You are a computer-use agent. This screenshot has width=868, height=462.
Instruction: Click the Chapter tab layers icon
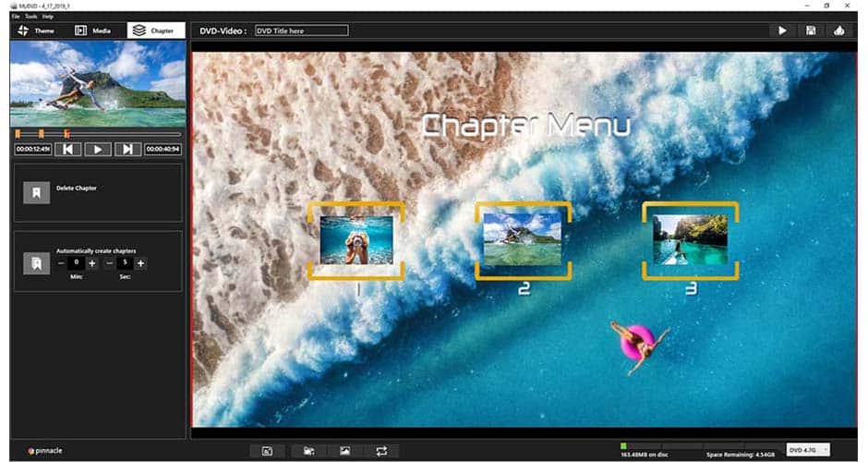(139, 30)
